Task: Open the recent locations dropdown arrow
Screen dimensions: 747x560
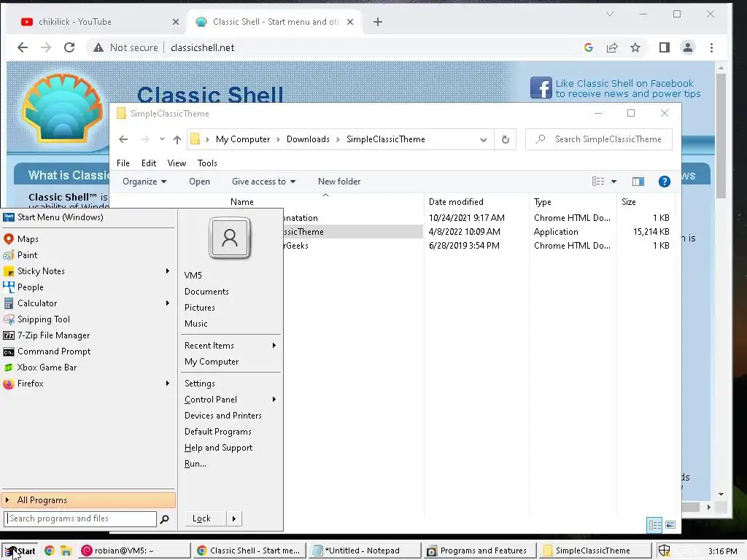Action: pyautogui.click(x=163, y=139)
